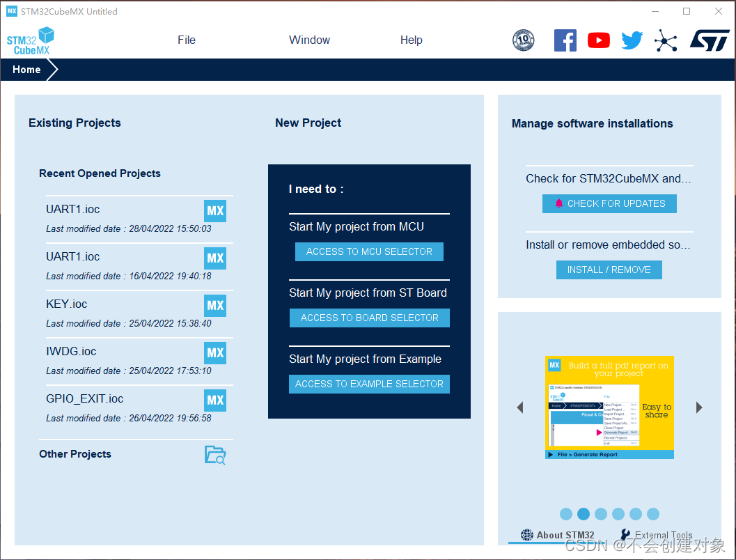Open KEY.ioc project name
Image resolution: width=736 pixels, height=560 pixels.
coord(67,304)
